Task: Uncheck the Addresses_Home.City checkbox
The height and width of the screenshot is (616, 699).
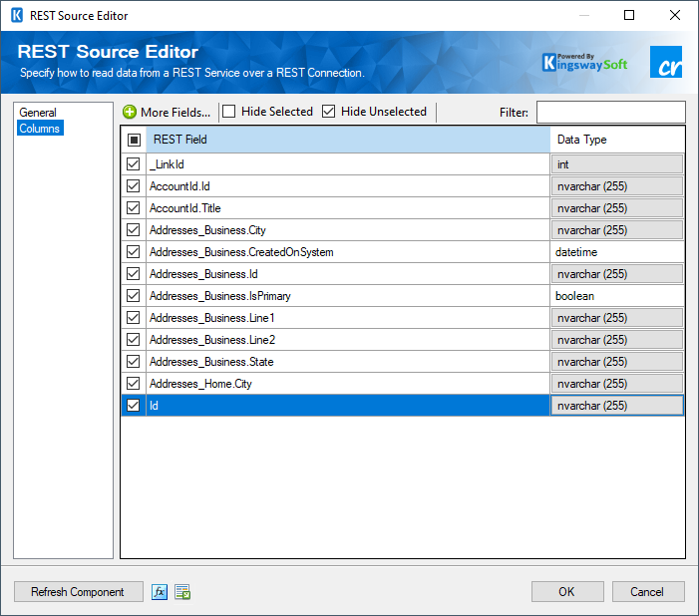Action: pyautogui.click(x=133, y=384)
